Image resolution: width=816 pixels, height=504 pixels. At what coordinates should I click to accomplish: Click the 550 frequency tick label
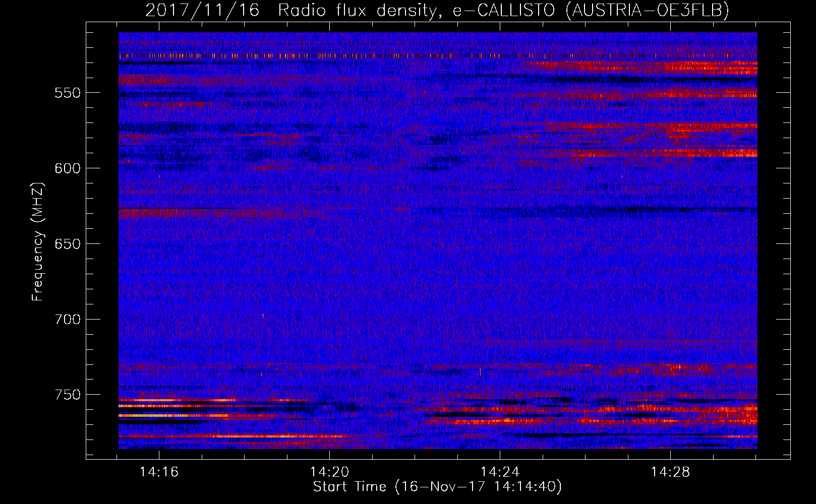[x=68, y=93]
